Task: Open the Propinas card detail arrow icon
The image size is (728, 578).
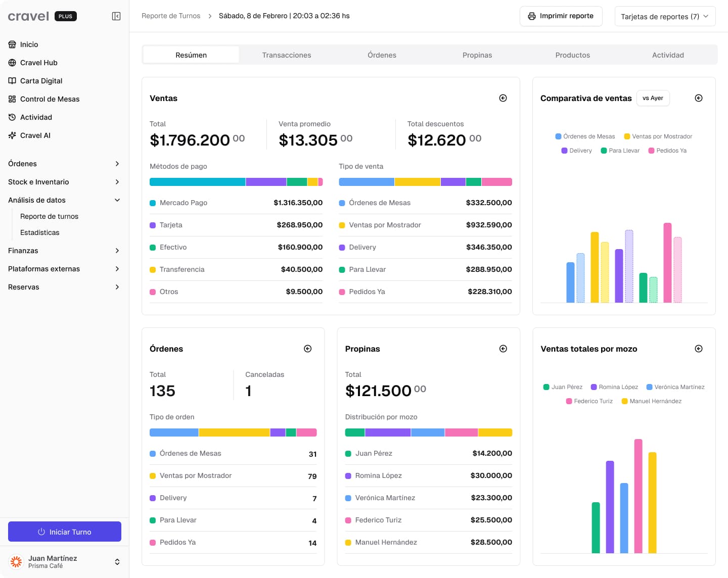Action: click(503, 349)
